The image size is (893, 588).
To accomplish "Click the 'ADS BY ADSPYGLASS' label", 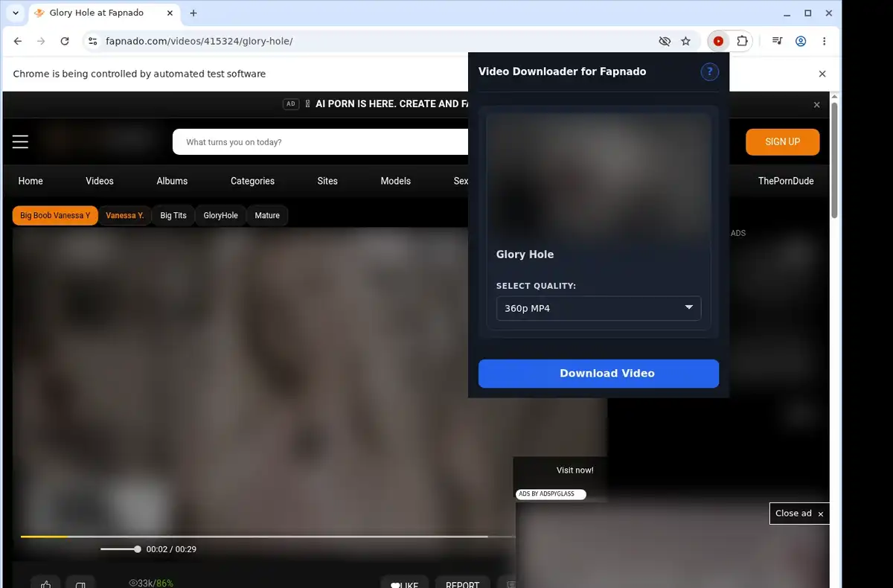I will click(551, 494).
